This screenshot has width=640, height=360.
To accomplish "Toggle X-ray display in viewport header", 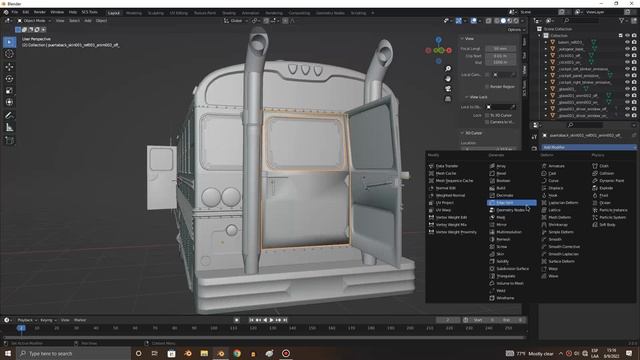I will [x=489, y=20].
